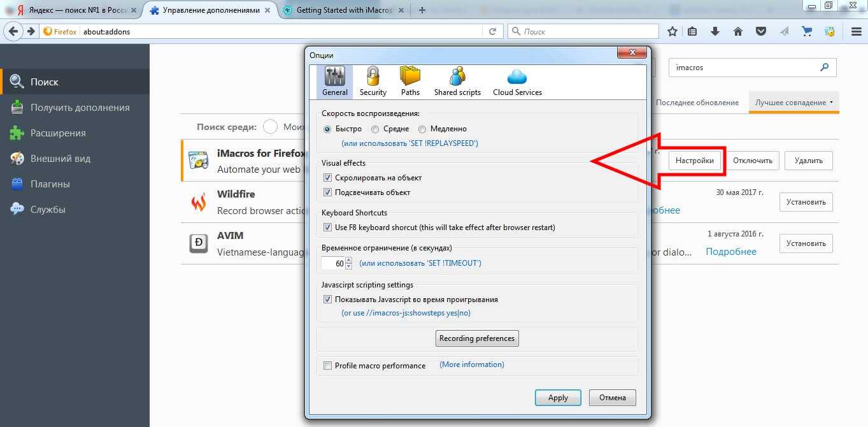The image size is (868, 427).
Task: Reload the page via the refresh icon
Action: pos(492,31)
